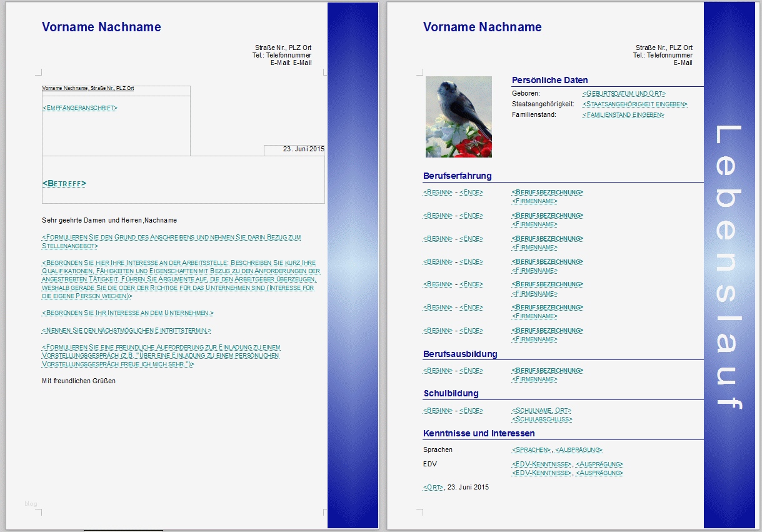
Task: Click the 'Sprachen' label
Action: 438,449
